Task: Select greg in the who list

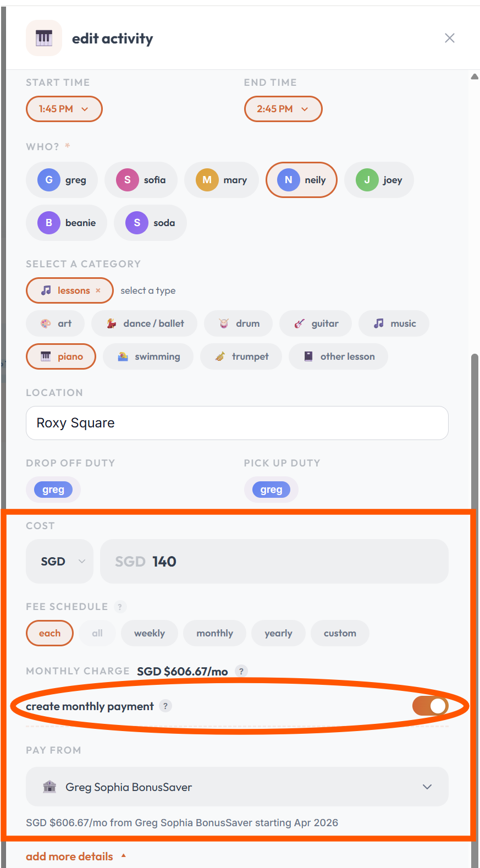Action: pyautogui.click(x=62, y=180)
